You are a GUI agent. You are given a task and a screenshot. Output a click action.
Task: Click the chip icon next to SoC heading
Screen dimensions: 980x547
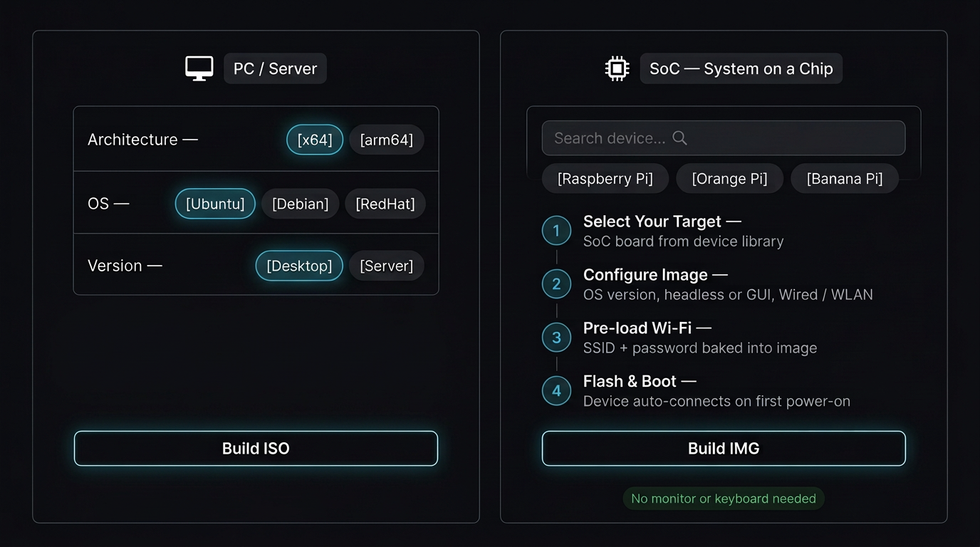(616, 68)
